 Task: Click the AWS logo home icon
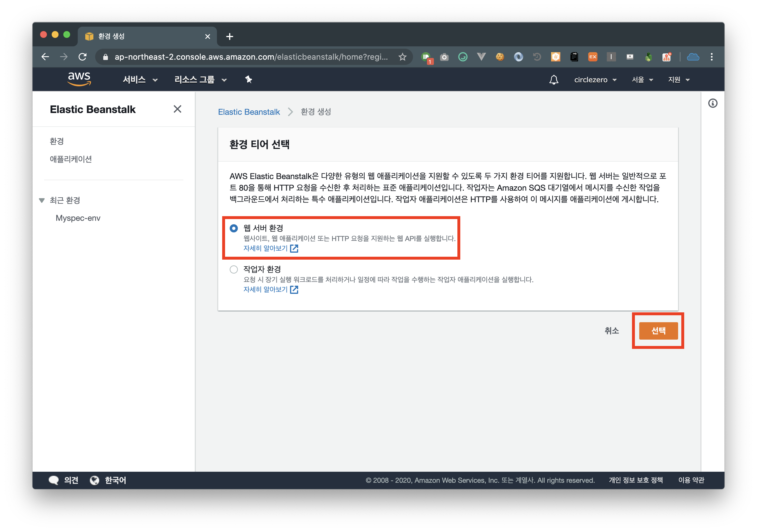(x=79, y=79)
